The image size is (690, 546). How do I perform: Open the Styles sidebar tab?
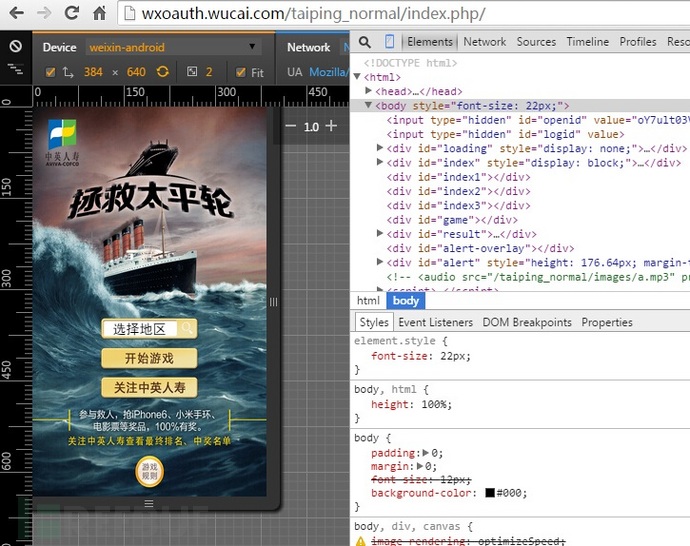coord(374,322)
